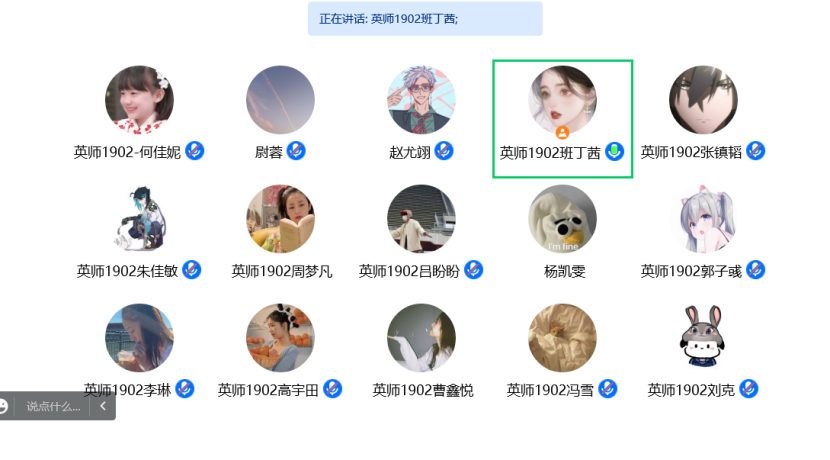Open the emoji picker in chat bar
The width and height of the screenshot is (830, 460).
pyautogui.click(x=3, y=406)
